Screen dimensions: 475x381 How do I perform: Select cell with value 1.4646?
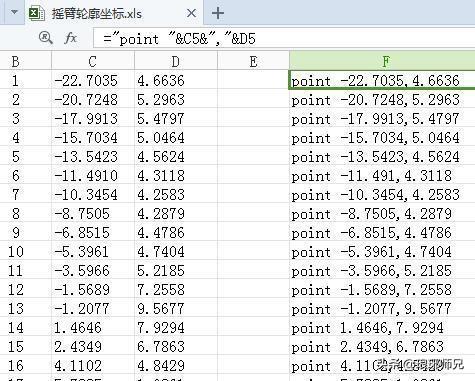[x=93, y=327]
